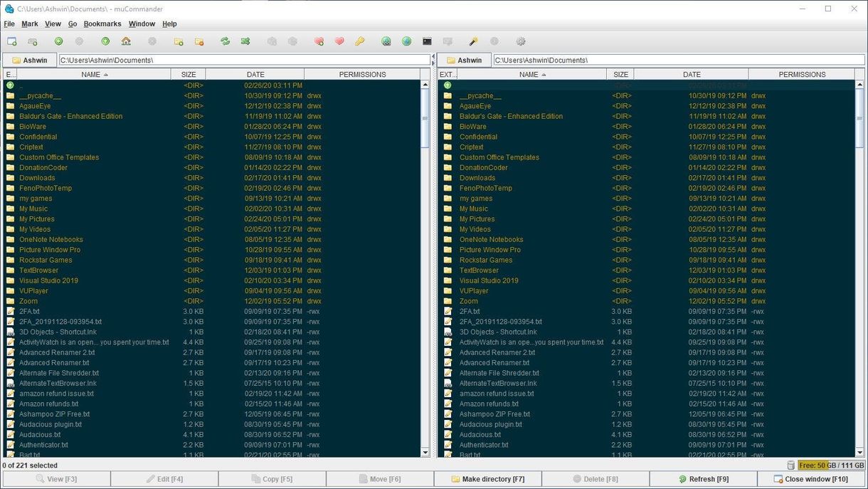868x489 pixels.
Task: Click Make directory [F7] button
Action: (488, 479)
